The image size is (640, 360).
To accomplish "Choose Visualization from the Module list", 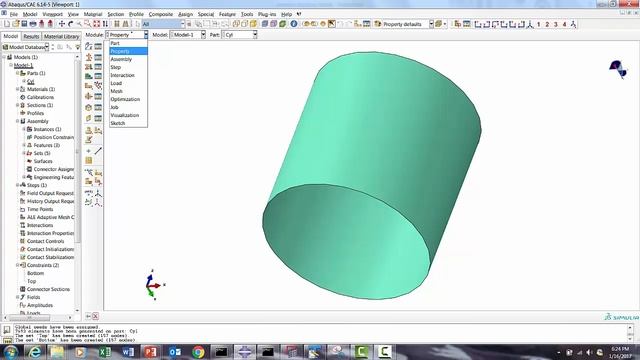I will 128,115.
